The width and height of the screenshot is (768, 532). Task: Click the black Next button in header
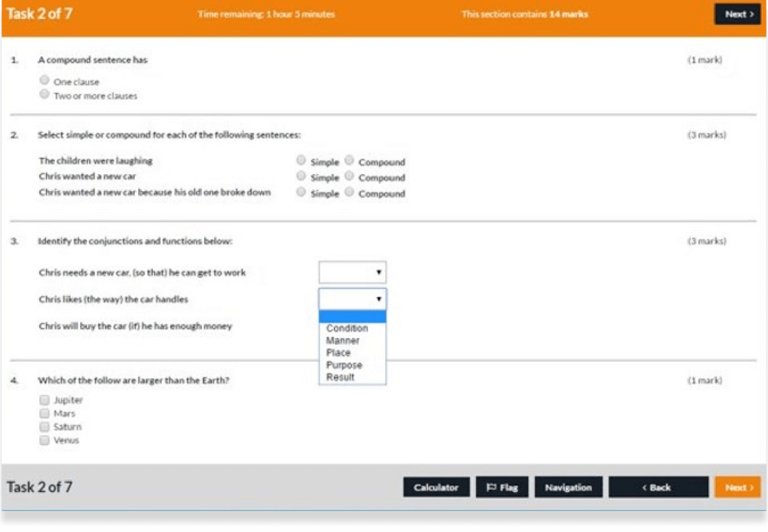(x=738, y=14)
